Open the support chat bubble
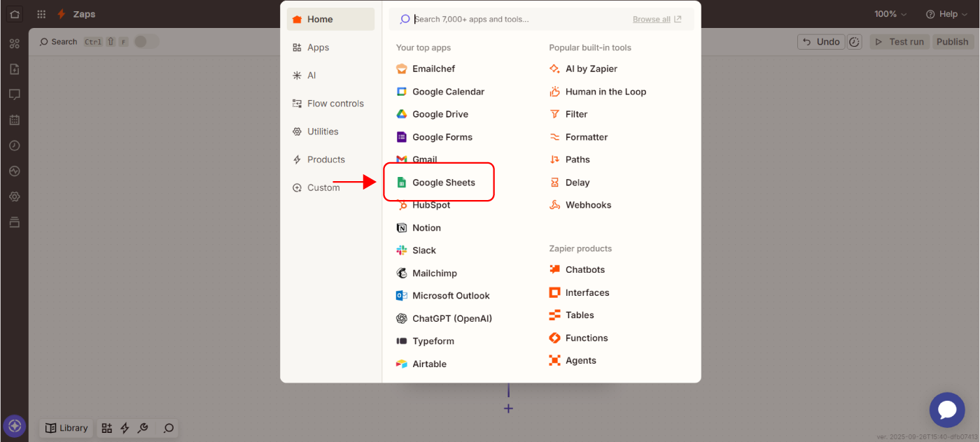Screen dimensions: 980x442 pyautogui.click(x=946, y=410)
